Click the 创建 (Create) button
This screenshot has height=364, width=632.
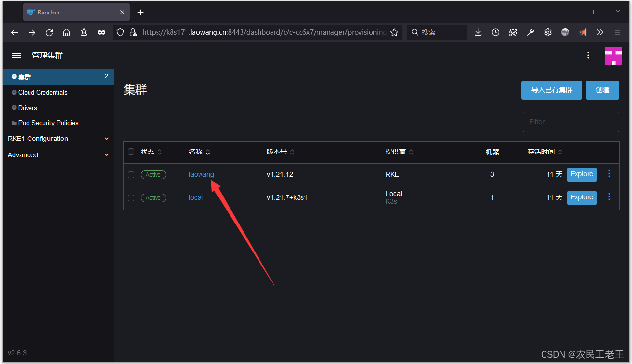click(x=602, y=90)
